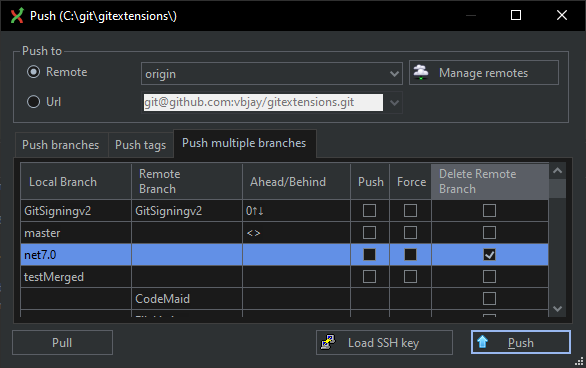The width and height of the screenshot is (586, 368).
Task: Enable Push checkbox for GitSigningv2 branch
Action: coord(369,211)
